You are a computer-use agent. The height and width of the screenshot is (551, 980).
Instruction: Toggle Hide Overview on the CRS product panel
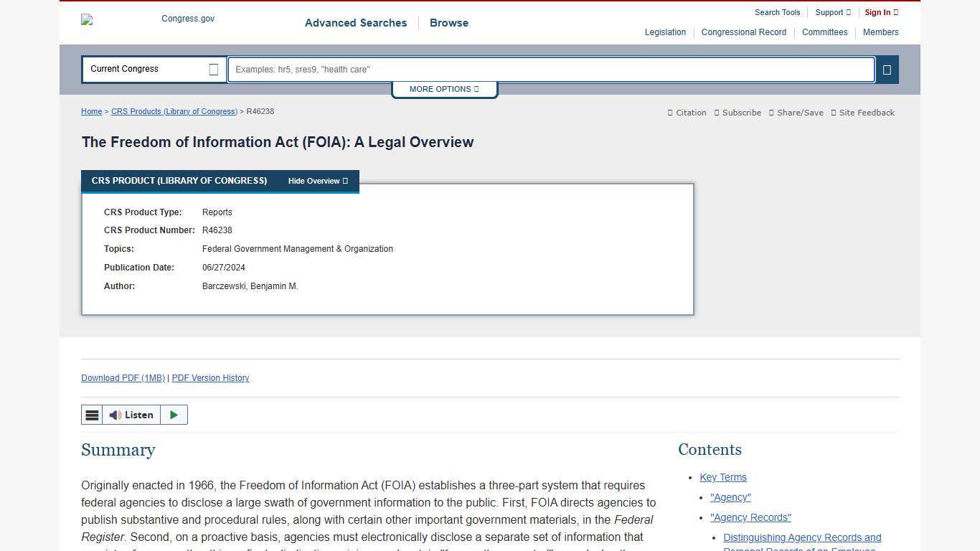click(318, 181)
